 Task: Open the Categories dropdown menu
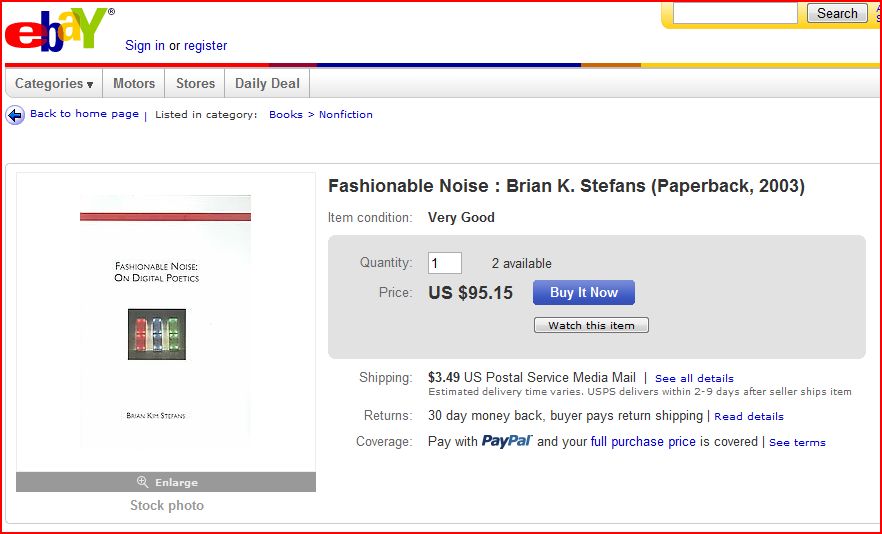point(54,84)
